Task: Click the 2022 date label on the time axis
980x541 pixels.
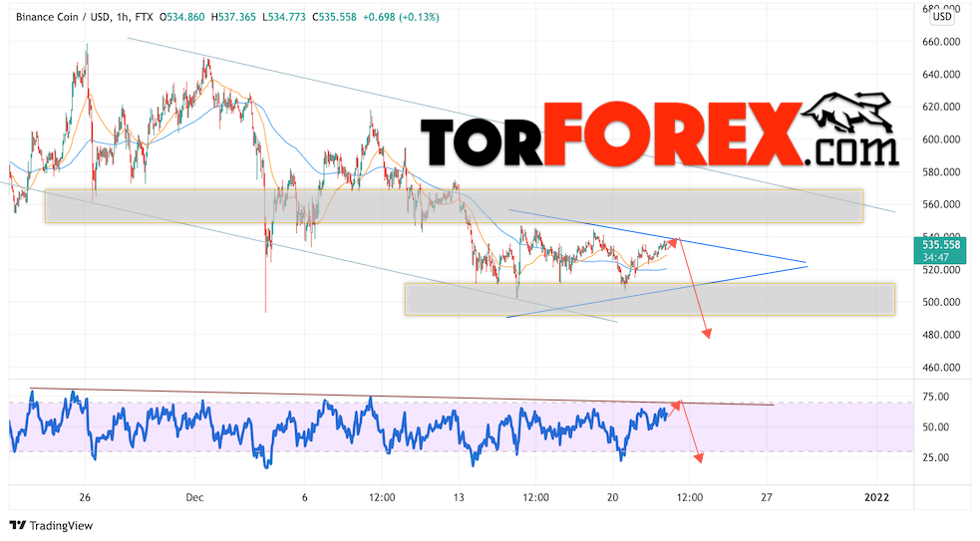Action: click(876, 497)
